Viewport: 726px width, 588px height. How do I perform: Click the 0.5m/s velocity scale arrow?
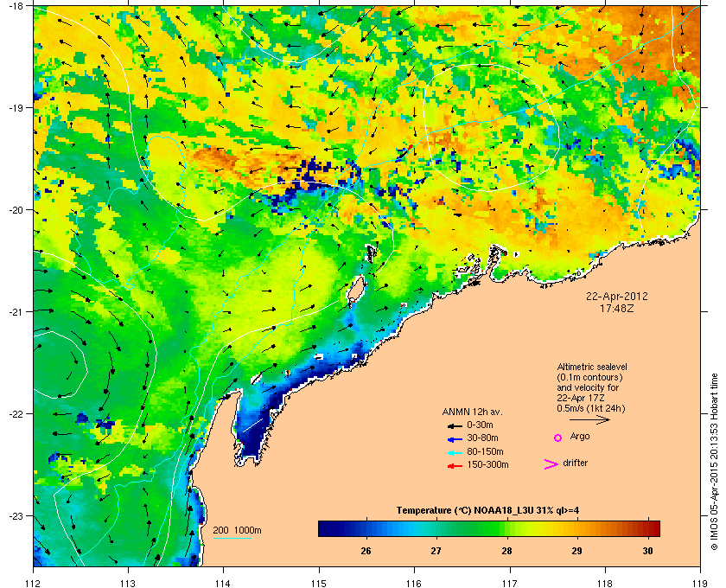click(x=589, y=419)
